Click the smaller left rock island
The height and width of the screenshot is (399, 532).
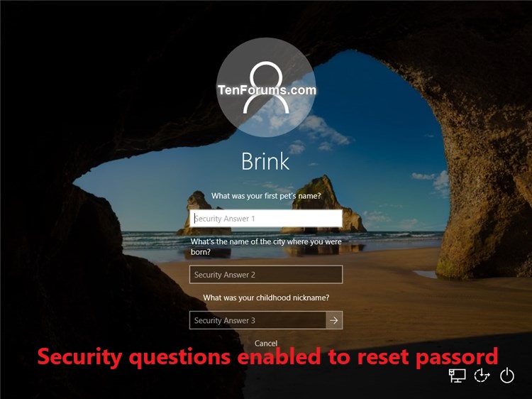pyautogui.click(x=200, y=214)
